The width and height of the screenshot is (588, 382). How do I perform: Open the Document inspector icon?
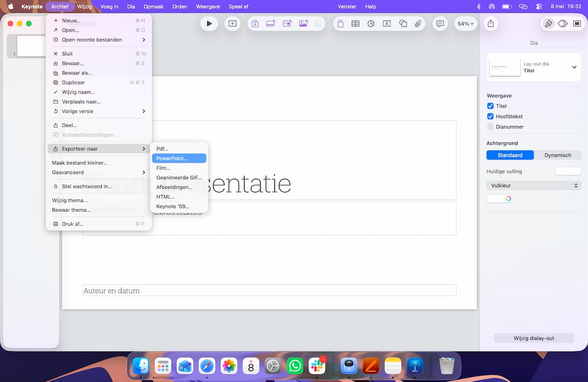pos(576,24)
